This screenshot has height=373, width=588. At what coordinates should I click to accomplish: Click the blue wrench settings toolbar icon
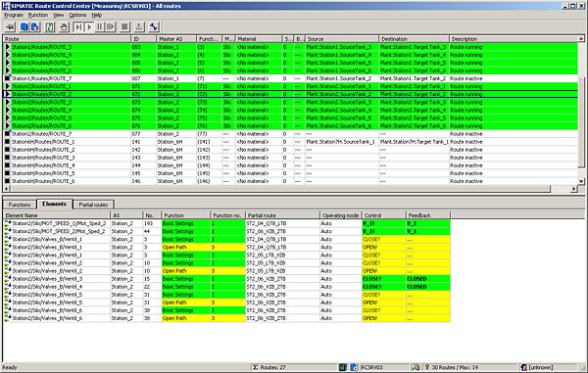[154, 27]
